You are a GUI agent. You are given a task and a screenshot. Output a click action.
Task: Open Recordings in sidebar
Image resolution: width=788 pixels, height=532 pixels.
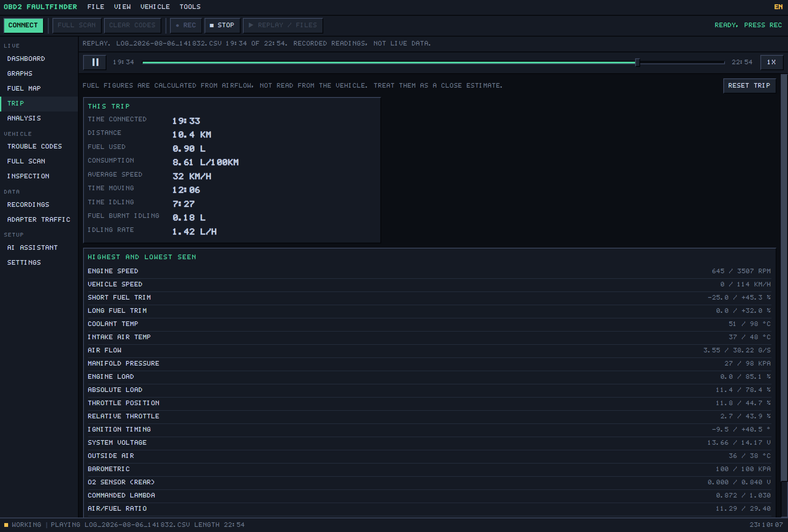(39, 205)
